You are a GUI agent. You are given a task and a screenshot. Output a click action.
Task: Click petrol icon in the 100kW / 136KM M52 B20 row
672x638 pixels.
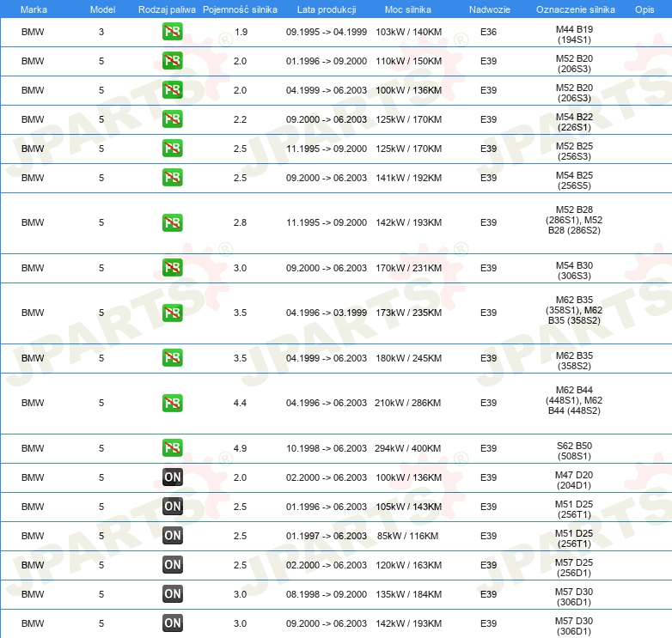(x=172, y=90)
